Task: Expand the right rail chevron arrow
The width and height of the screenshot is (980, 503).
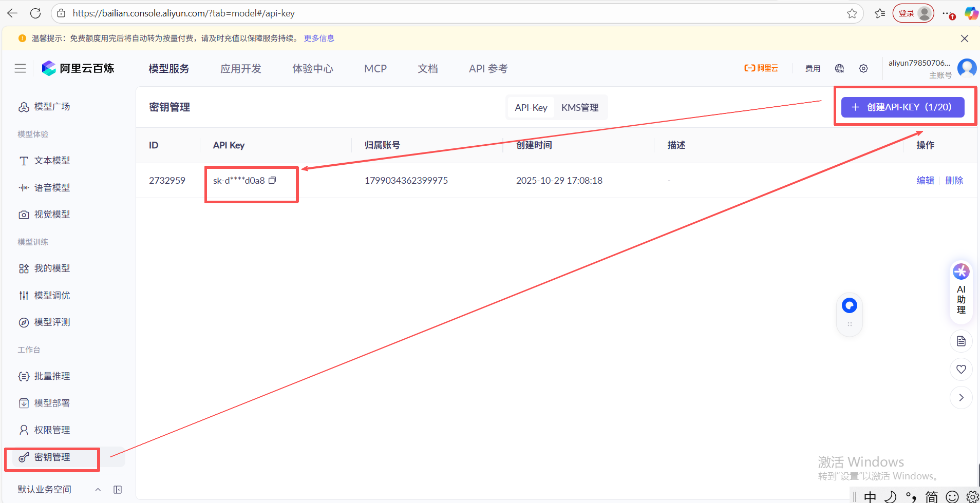Action: coord(961,398)
